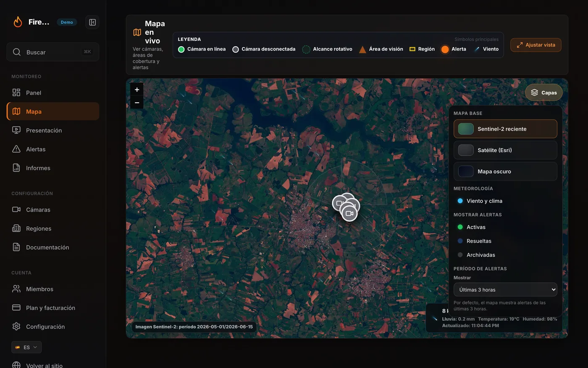Viewport: 588px width, 368px height.
Task: Click the Mapa map icon in sidebar
Action: [x=16, y=111]
